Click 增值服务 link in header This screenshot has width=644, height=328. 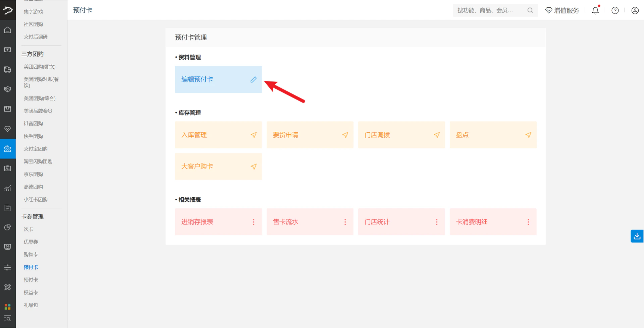coord(562,10)
